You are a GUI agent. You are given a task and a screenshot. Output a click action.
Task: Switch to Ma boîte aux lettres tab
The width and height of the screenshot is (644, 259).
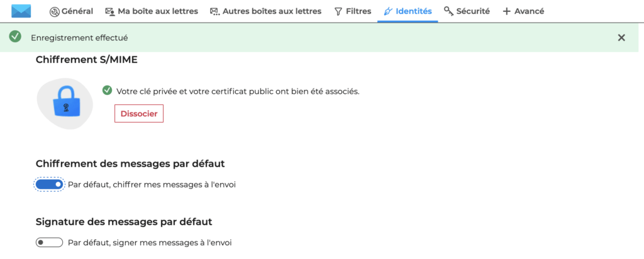(157, 11)
